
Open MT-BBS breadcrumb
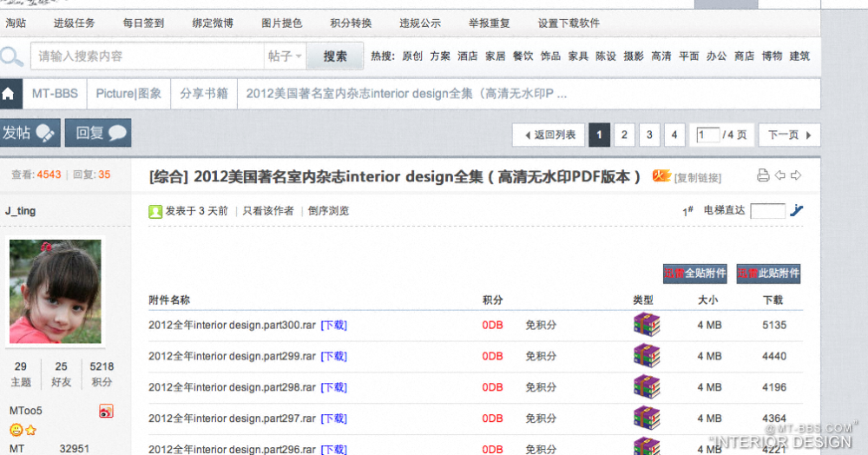click(x=55, y=94)
